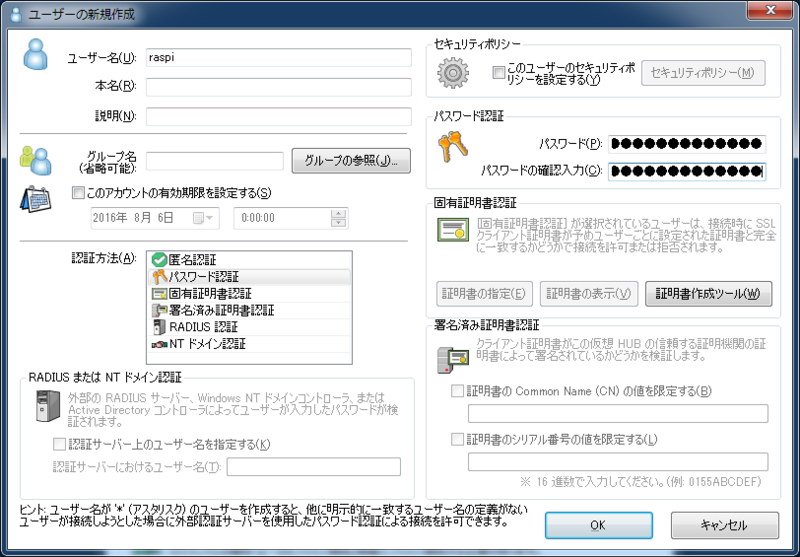Click the green checkmark icon of 匿名認証
Image resolution: width=800 pixels, height=557 pixels.
[x=159, y=260]
